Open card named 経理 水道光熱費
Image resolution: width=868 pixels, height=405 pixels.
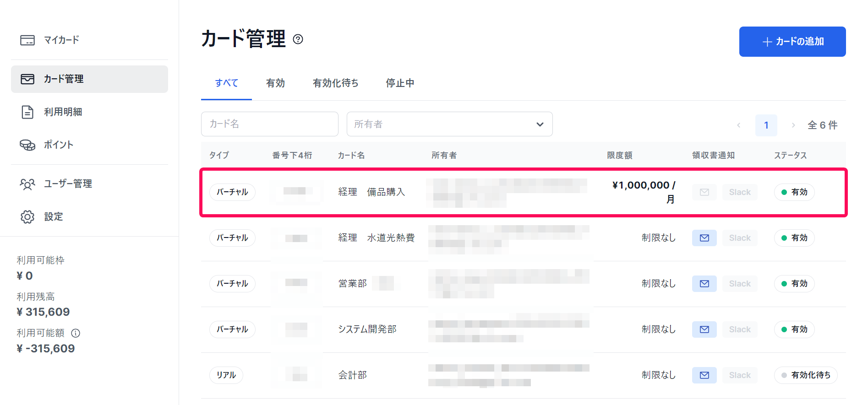click(377, 238)
